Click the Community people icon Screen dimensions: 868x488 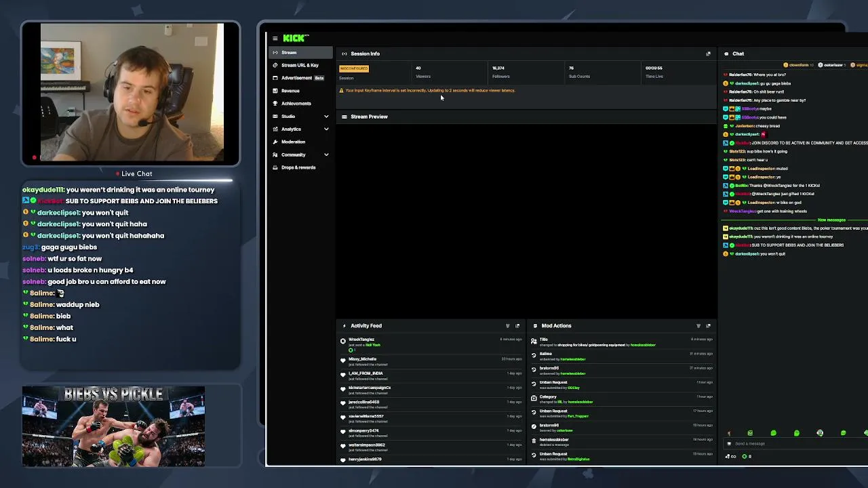tap(275, 155)
